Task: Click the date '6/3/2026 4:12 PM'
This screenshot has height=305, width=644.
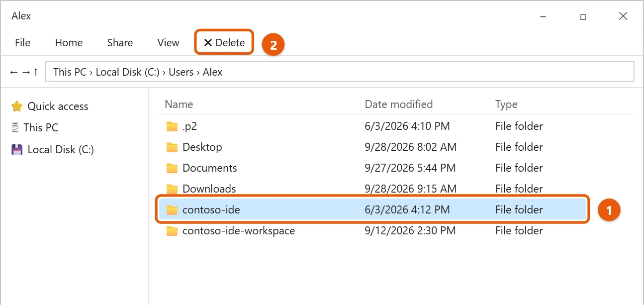Action: 407,210
